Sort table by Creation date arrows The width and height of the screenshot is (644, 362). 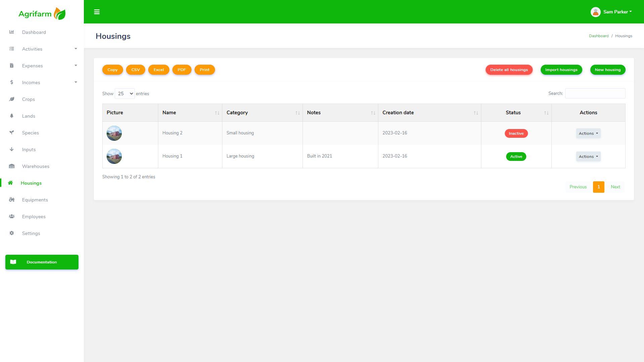click(x=476, y=113)
